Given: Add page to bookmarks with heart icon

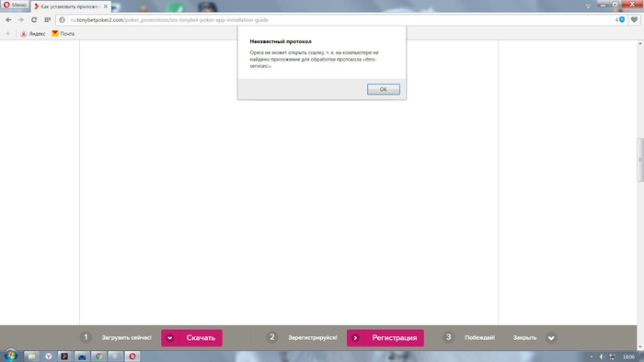Looking at the screenshot, I should tap(634, 19).
